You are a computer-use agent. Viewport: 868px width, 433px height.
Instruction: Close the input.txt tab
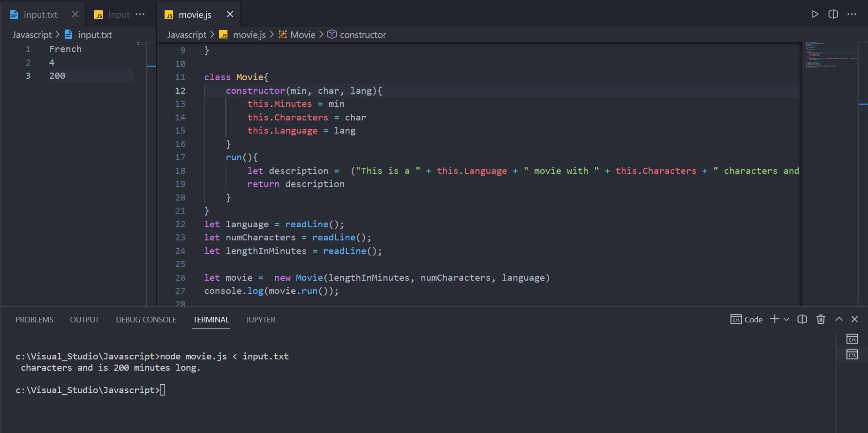(75, 14)
